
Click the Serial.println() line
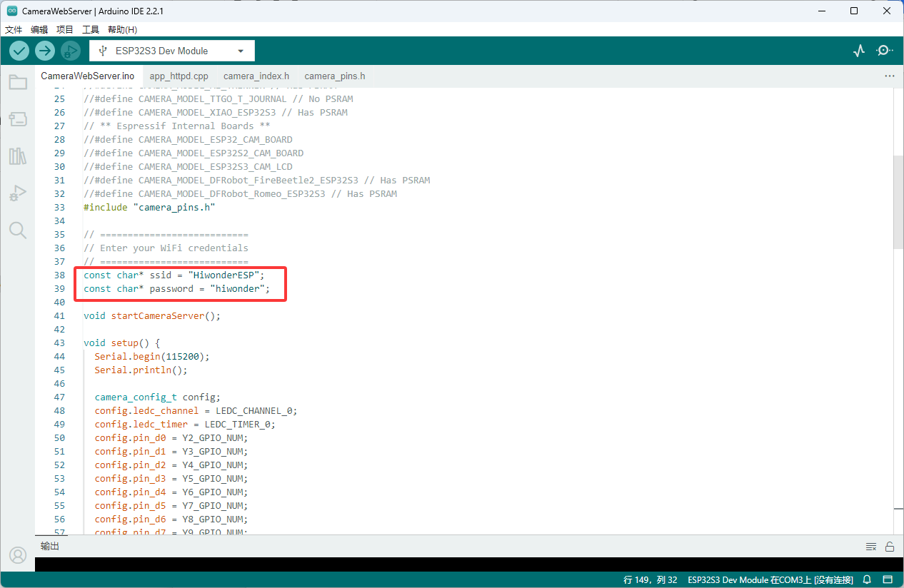(x=141, y=370)
